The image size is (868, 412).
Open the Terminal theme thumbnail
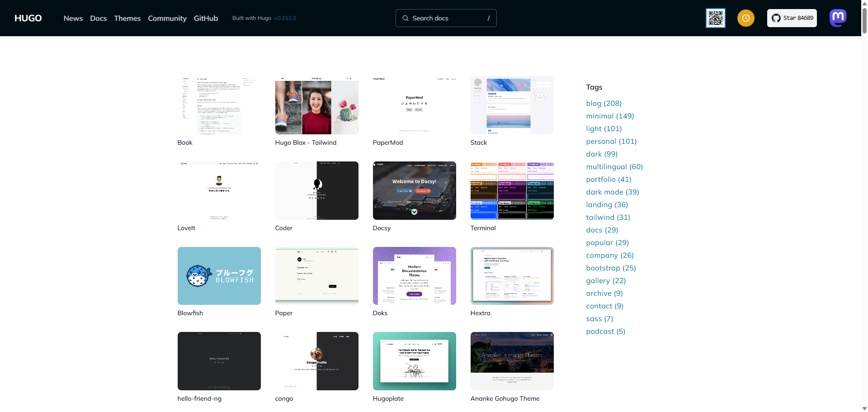pos(512,190)
